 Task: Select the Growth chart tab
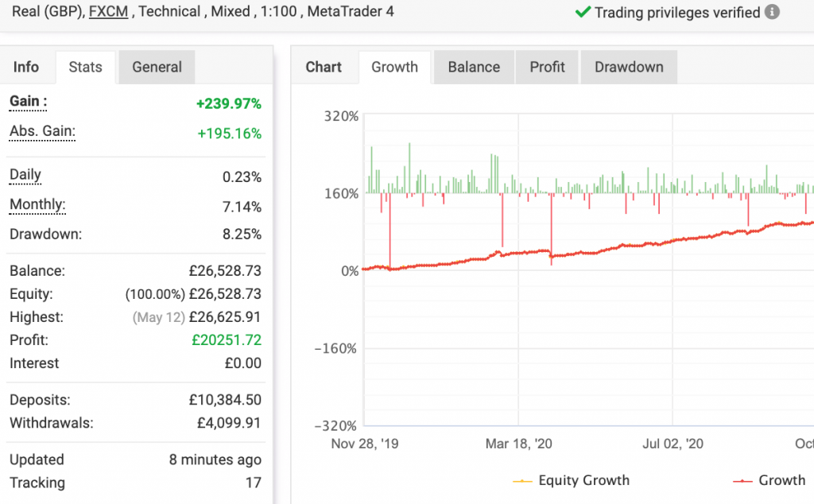[x=394, y=67]
